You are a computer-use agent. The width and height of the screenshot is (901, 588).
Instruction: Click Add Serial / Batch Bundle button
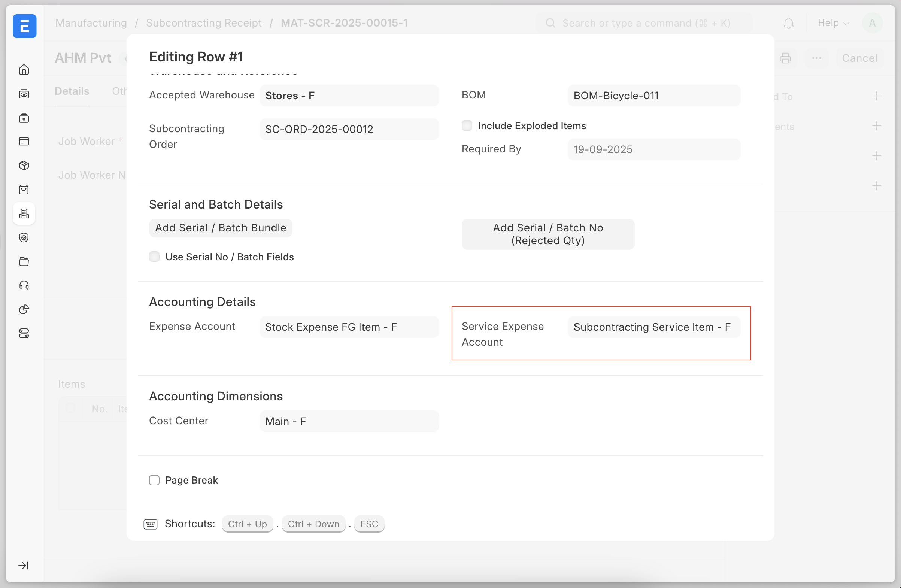click(x=220, y=228)
